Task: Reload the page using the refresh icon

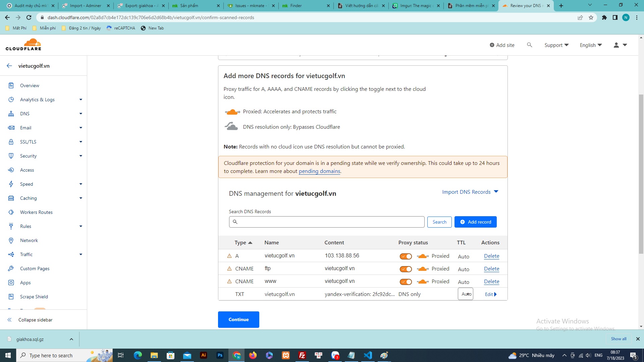Action: coord(29,17)
